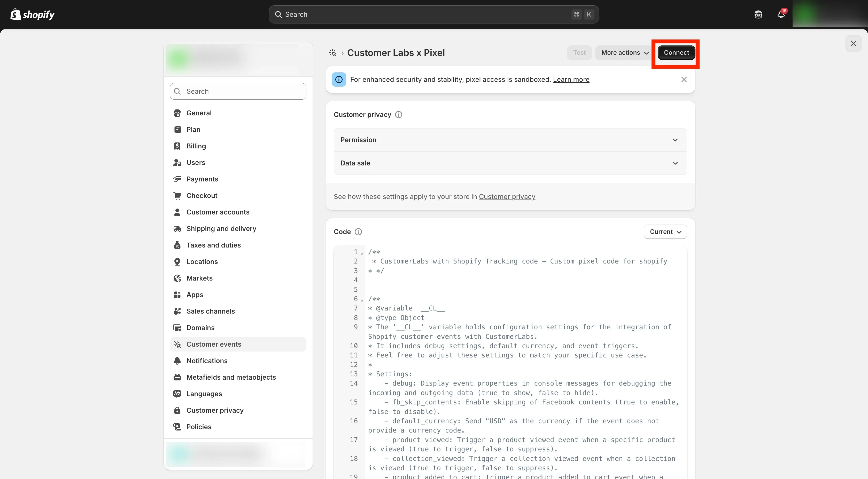Viewport: 868px width, 479px height.
Task: Click the Markets globe icon
Action: 177,278
